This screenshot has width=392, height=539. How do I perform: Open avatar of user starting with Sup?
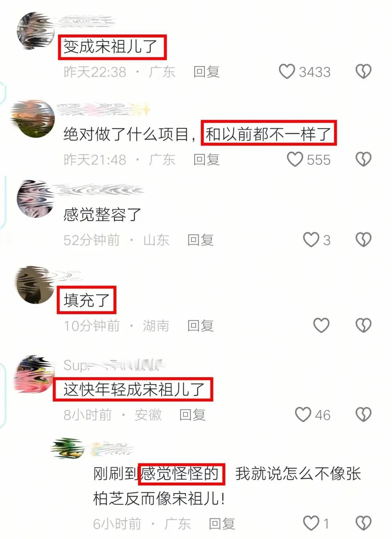[x=35, y=374]
